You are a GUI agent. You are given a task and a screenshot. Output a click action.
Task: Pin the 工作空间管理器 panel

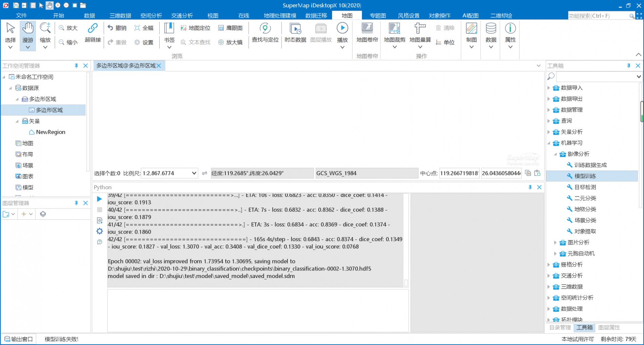(76, 66)
